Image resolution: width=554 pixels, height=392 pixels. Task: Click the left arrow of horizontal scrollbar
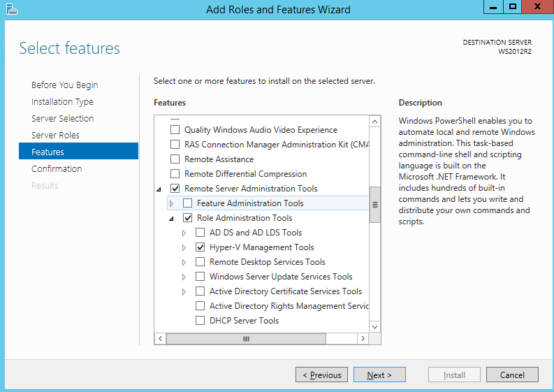coord(161,339)
